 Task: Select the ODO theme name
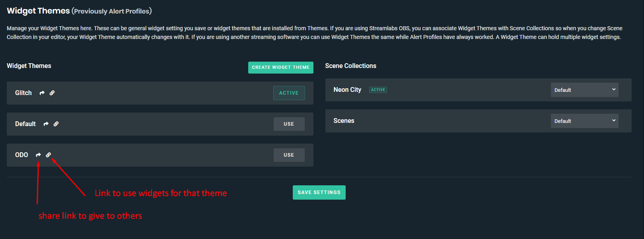(x=21, y=155)
